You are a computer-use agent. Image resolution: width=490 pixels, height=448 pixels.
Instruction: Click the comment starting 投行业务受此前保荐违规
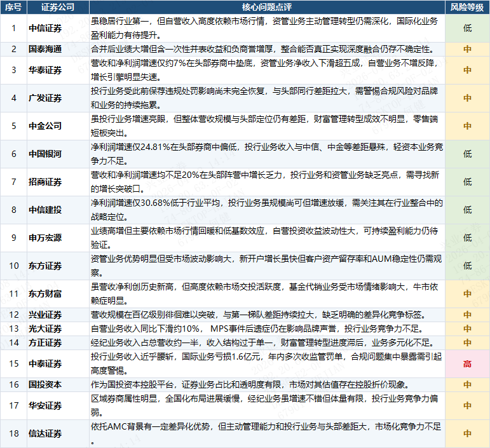point(267,98)
